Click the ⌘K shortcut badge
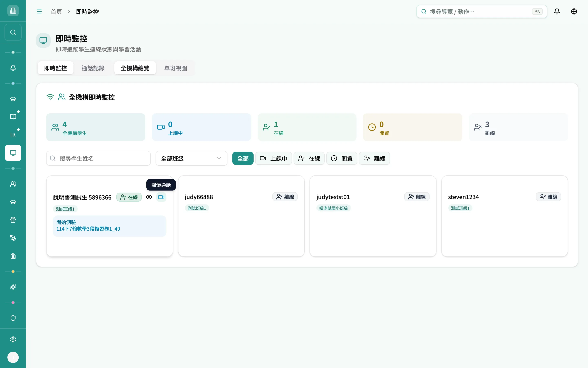588x368 pixels. pyautogui.click(x=537, y=11)
